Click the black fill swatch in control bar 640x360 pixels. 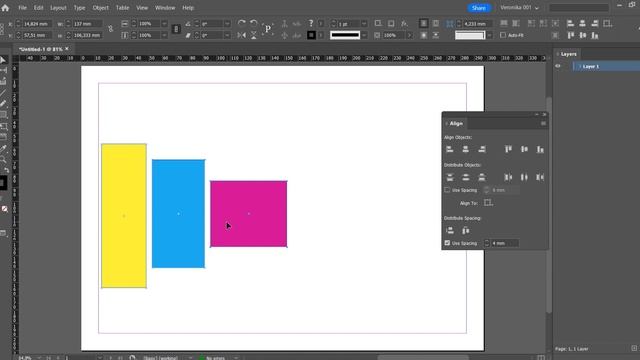pyautogui.click(x=311, y=36)
